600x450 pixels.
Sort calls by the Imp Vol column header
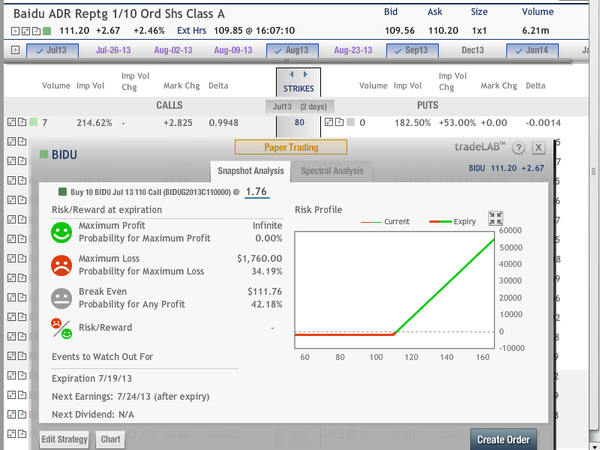90,86
